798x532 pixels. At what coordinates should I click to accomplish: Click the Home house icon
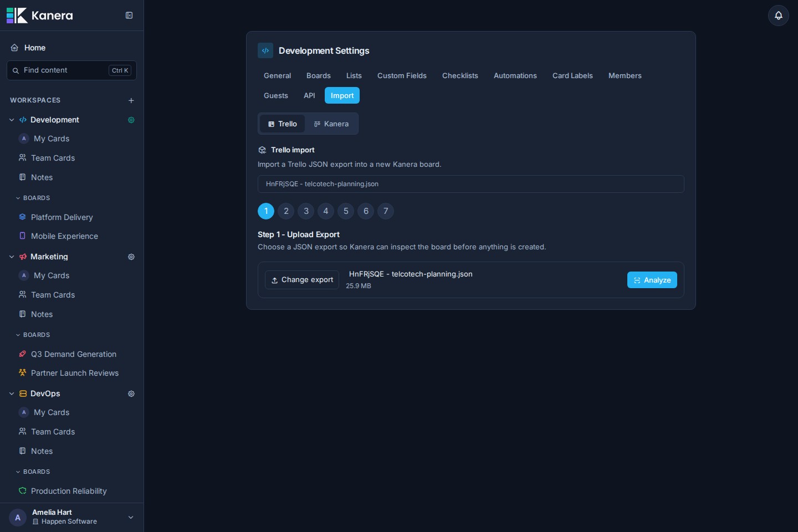click(15, 48)
